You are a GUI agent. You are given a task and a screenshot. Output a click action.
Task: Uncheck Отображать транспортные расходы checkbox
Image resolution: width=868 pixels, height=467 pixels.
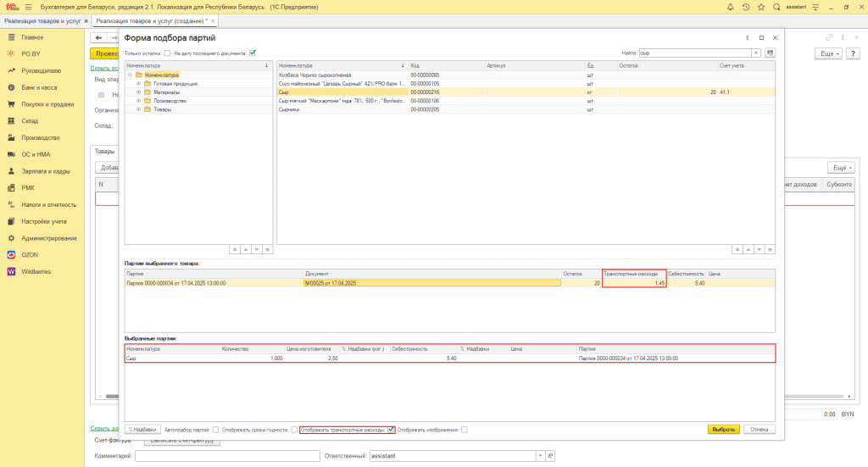391,430
